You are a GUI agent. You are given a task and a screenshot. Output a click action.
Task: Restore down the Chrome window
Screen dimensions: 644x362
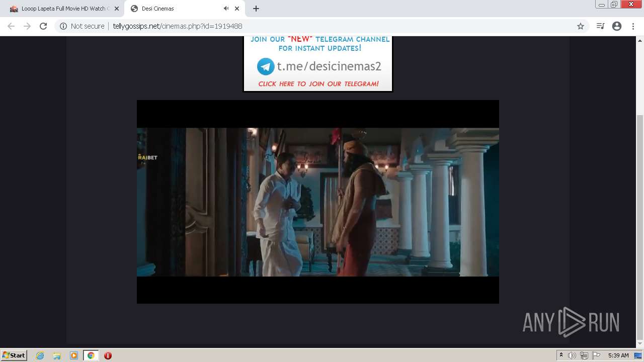(614, 5)
